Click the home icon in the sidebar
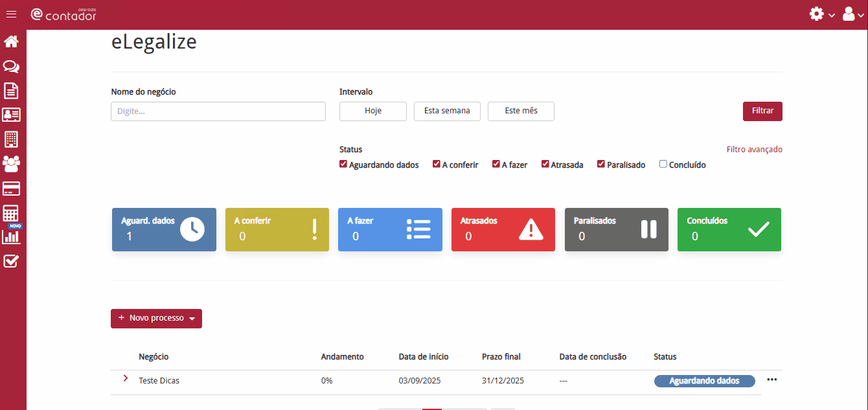The width and height of the screenshot is (868, 410). coord(11,42)
